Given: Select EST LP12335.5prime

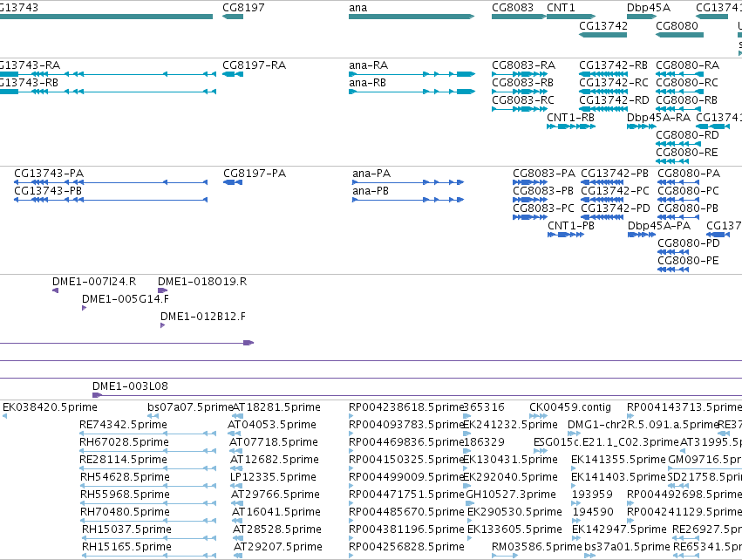Looking at the screenshot, I should [236, 486].
